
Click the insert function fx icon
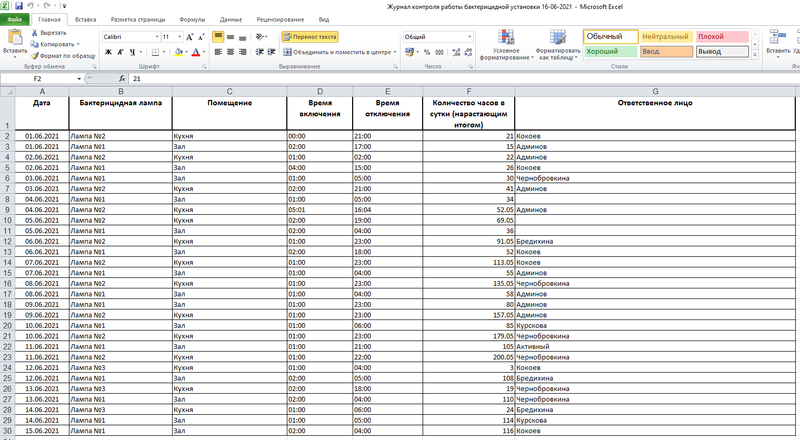[x=122, y=79]
